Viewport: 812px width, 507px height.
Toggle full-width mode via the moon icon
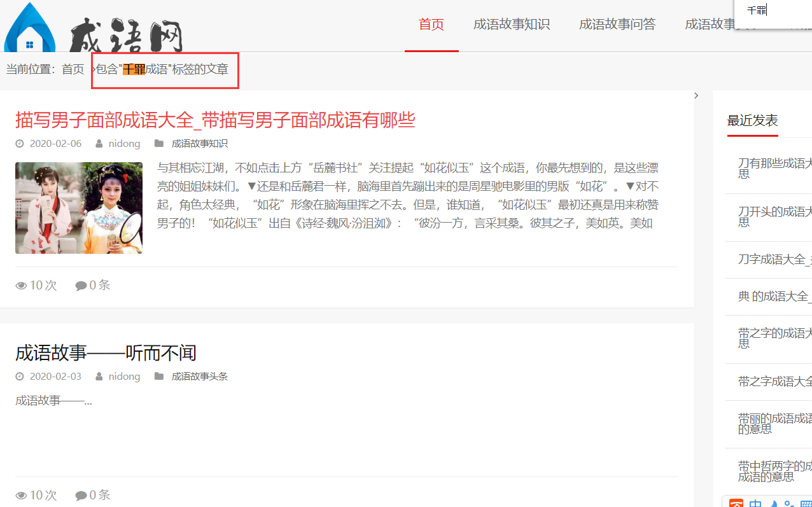(x=773, y=503)
